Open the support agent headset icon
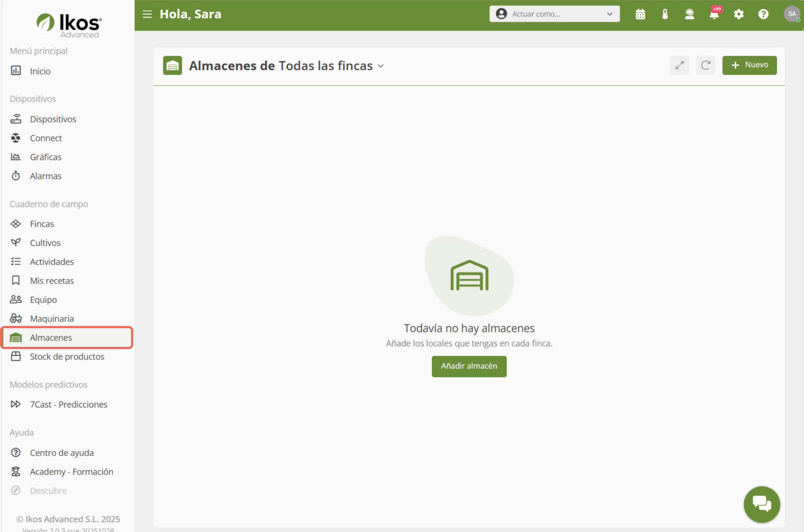Viewport: 804px width, 532px height. click(x=689, y=14)
